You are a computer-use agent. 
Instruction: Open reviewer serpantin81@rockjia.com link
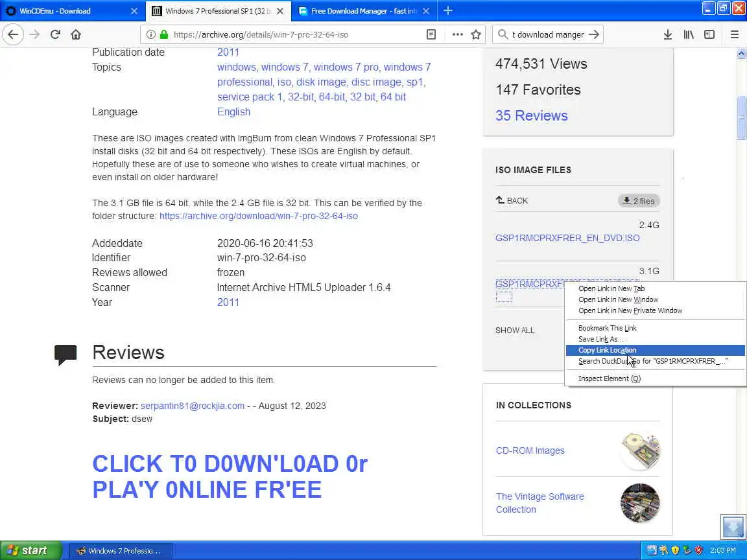tap(193, 406)
